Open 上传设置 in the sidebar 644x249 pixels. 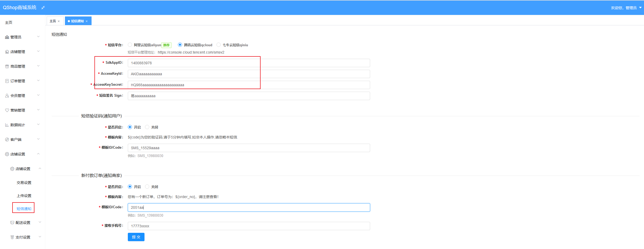tap(24, 196)
